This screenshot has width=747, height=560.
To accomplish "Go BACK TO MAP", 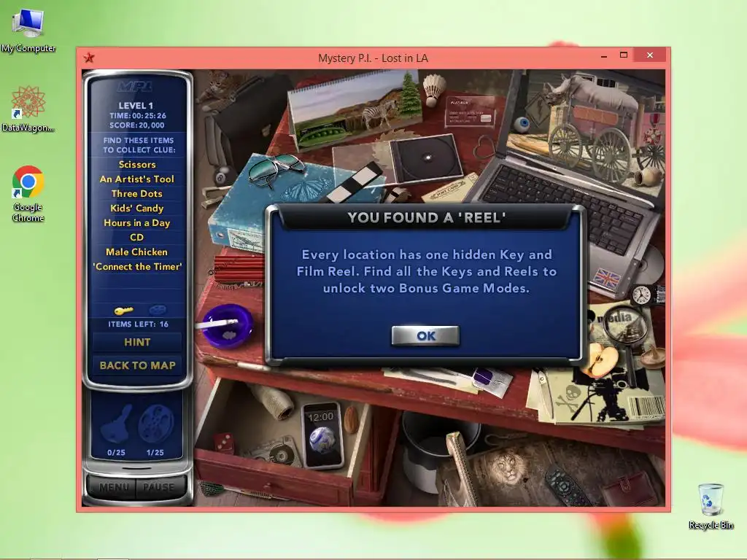I will click(137, 365).
